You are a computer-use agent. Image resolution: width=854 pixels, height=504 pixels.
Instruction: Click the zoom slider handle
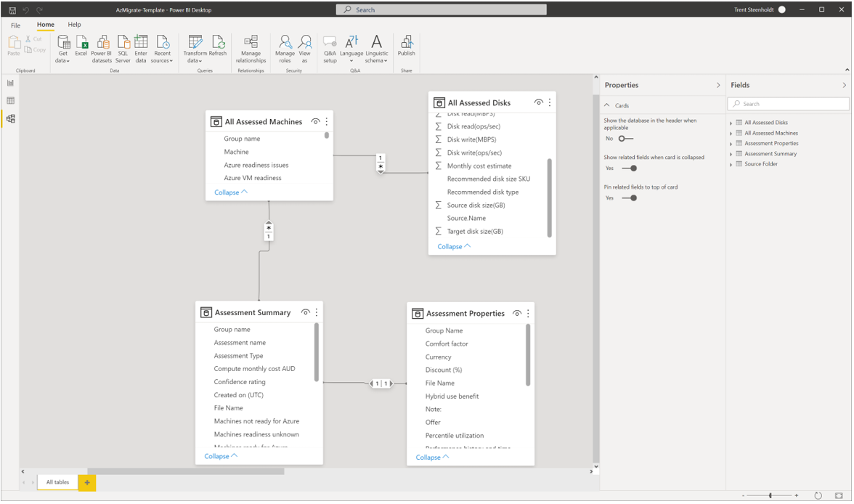770,495
